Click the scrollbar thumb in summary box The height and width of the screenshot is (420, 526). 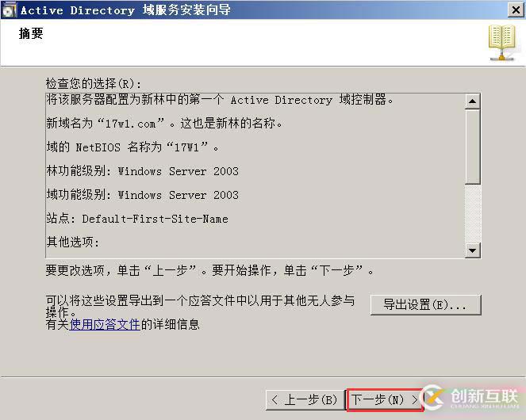[472, 147]
